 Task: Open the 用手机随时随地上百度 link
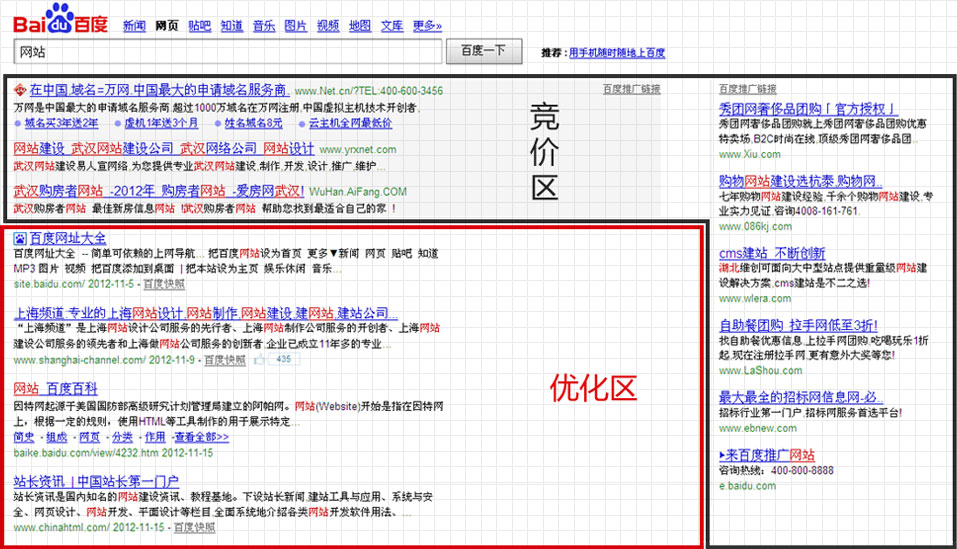[617, 53]
